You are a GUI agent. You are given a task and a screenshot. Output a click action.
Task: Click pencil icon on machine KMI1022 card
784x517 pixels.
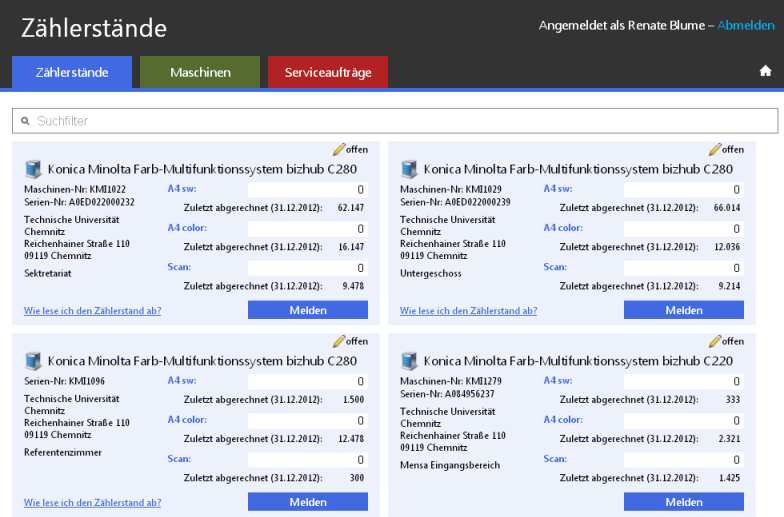point(339,149)
